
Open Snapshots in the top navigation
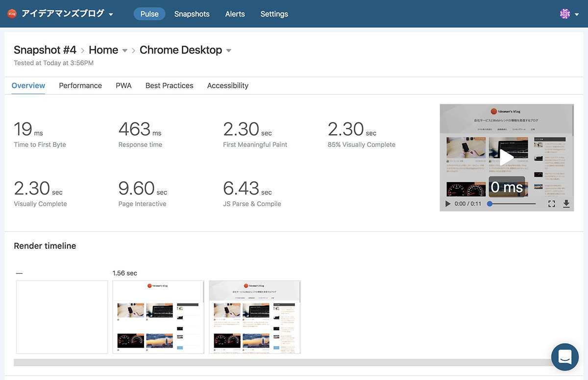pos(192,14)
